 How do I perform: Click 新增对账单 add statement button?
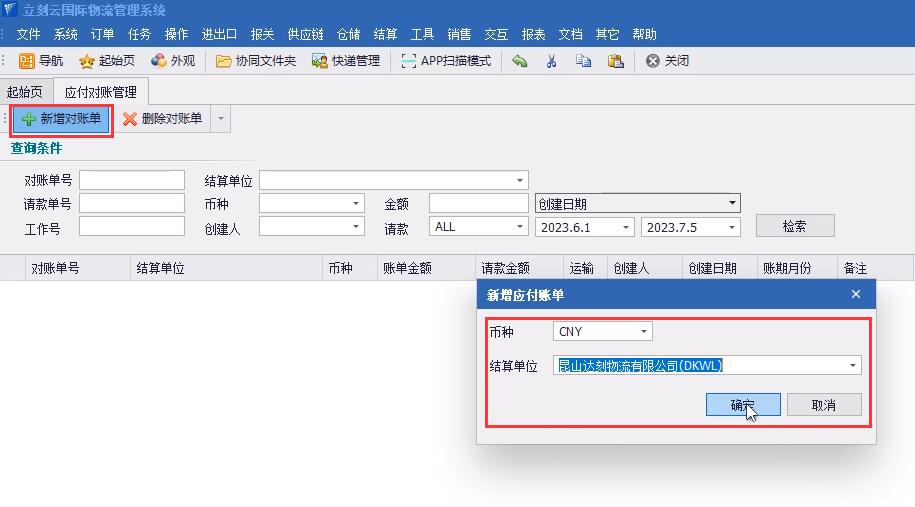pos(61,119)
